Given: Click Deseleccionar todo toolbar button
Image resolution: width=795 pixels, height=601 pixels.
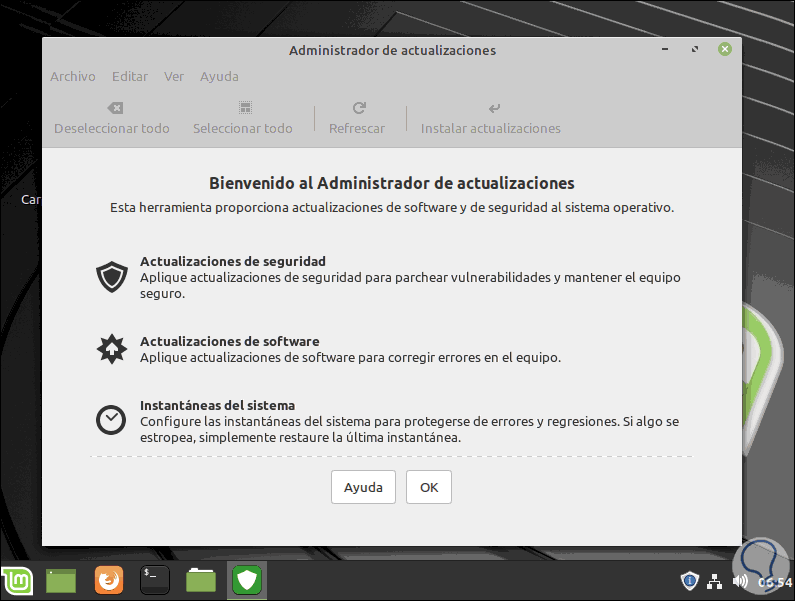Looking at the screenshot, I should (x=112, y=118).
